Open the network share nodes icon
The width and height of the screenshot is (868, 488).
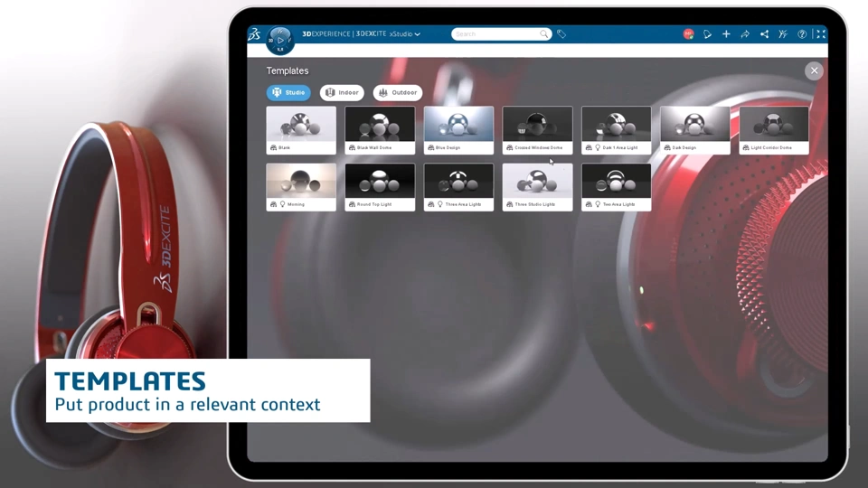click(764, 33)
